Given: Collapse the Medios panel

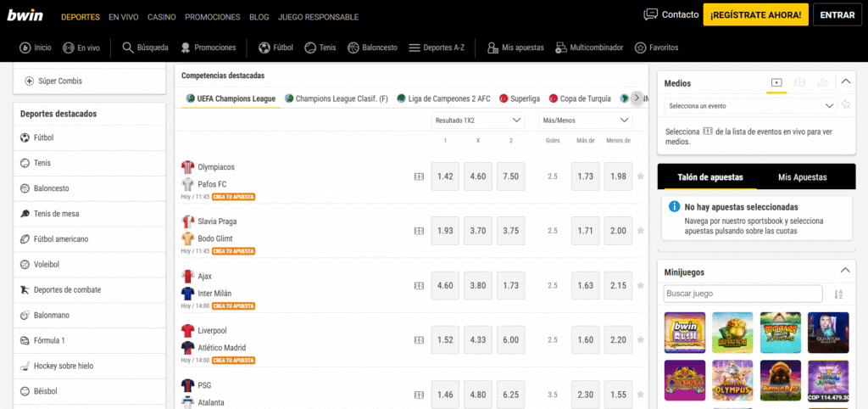Looking at the screenshot, I should point(845,81).
